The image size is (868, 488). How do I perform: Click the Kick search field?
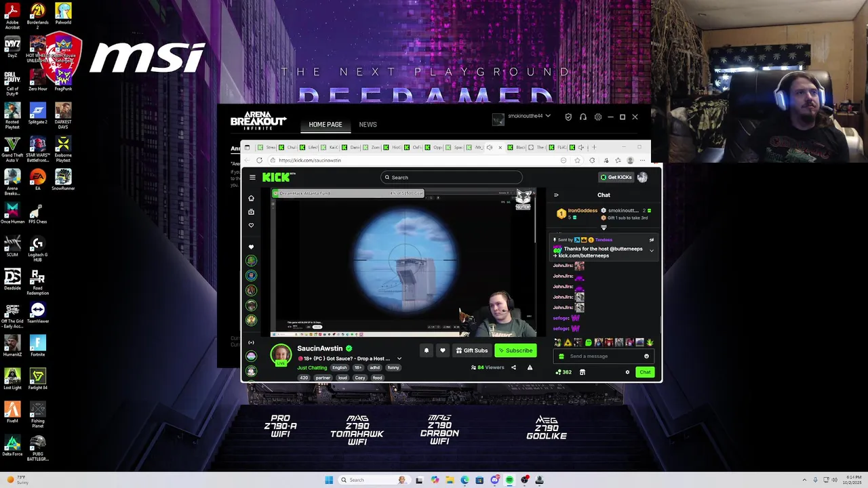click(451, 178)
